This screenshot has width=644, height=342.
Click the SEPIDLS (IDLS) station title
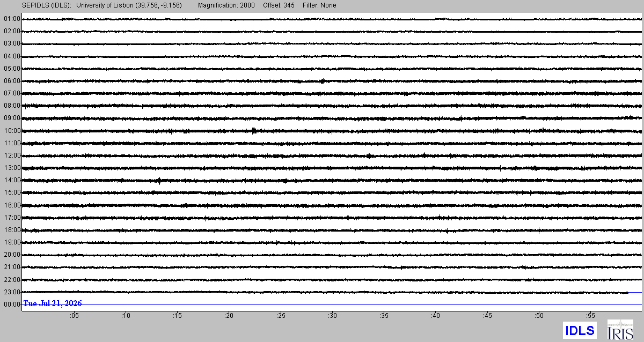pyautogui.click(x=46, y=5)
